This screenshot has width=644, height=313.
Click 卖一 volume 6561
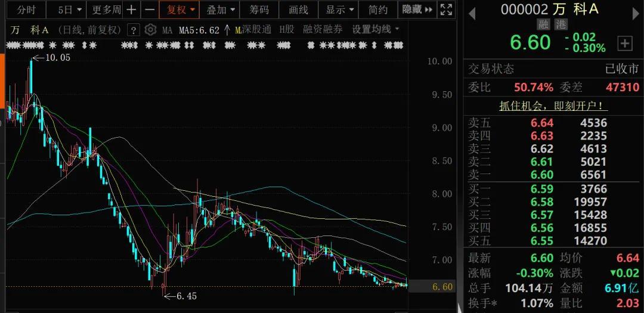click(x=593, y=175)
